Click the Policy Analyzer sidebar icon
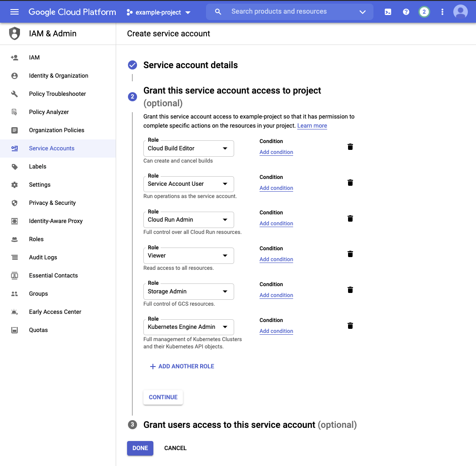Screen dimensions: 476x466 tap(14, 112)
